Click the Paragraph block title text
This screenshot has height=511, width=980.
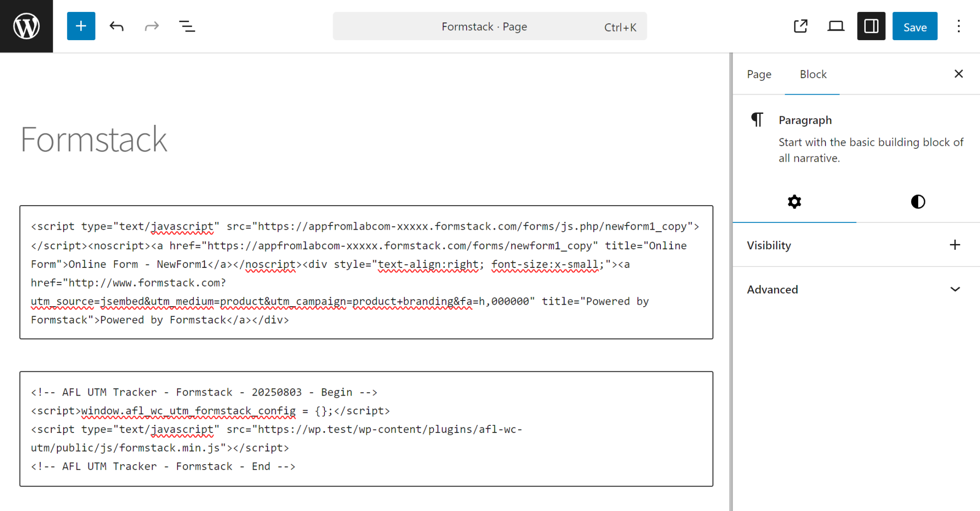[805, 120]
